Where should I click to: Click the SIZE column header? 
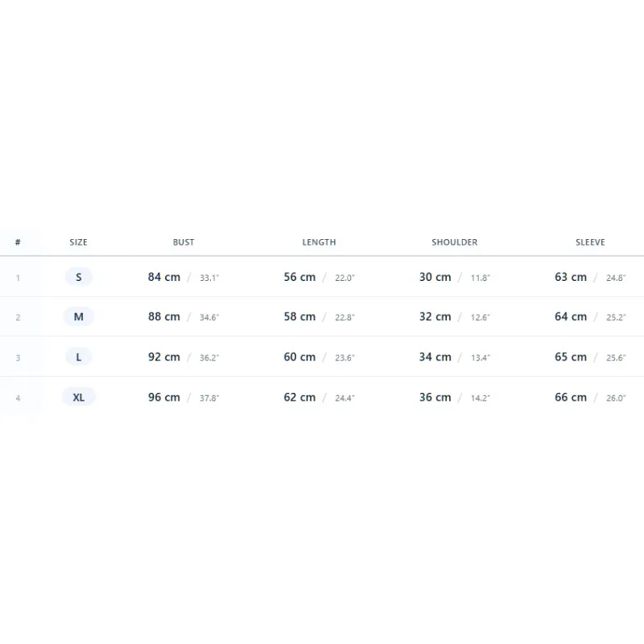tap(78, 242)
